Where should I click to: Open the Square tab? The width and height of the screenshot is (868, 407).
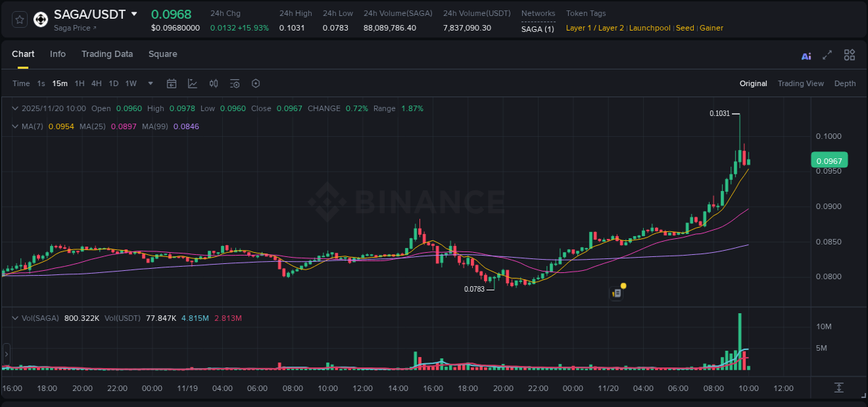(162, 54)
